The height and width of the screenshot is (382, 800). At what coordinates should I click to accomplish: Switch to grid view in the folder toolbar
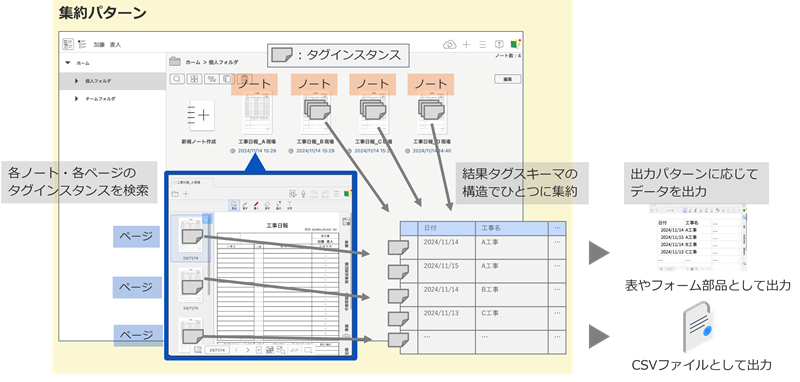194,79
